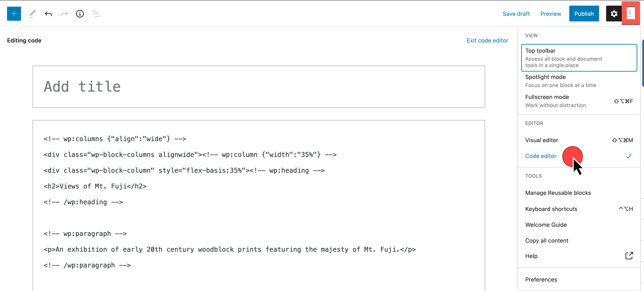
Task: Select the checked Code editor option
Action: point(541,156)
